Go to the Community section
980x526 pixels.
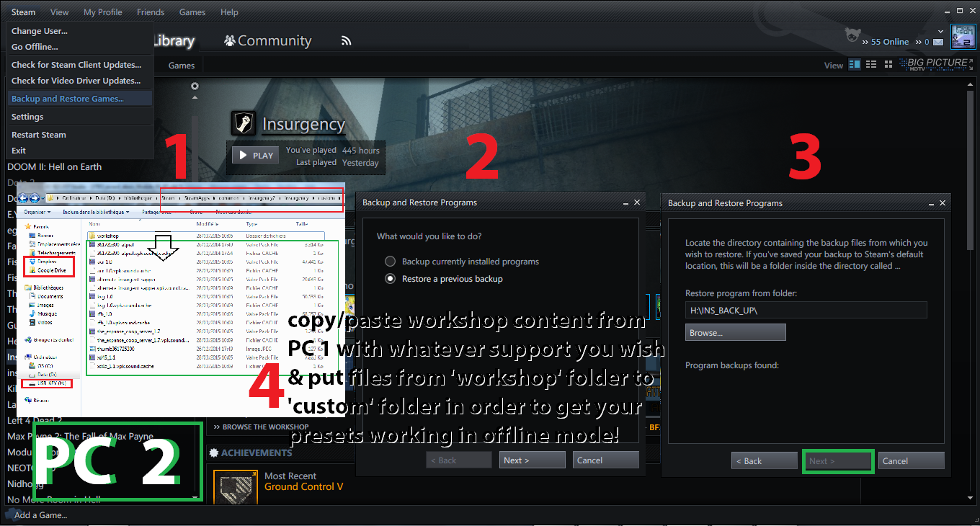point(268,41)
